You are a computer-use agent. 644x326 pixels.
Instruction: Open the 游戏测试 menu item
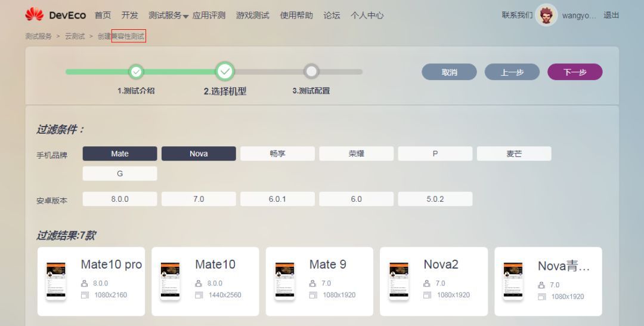point(253,15)
